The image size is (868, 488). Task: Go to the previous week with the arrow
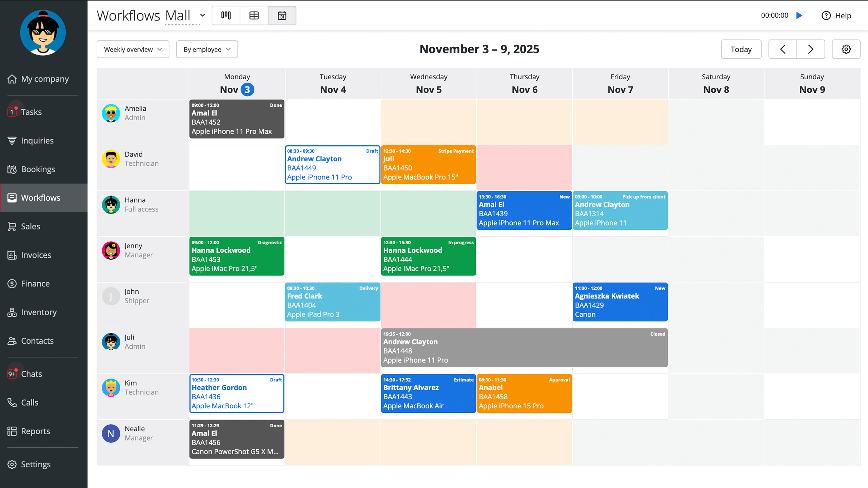[783, 49]
